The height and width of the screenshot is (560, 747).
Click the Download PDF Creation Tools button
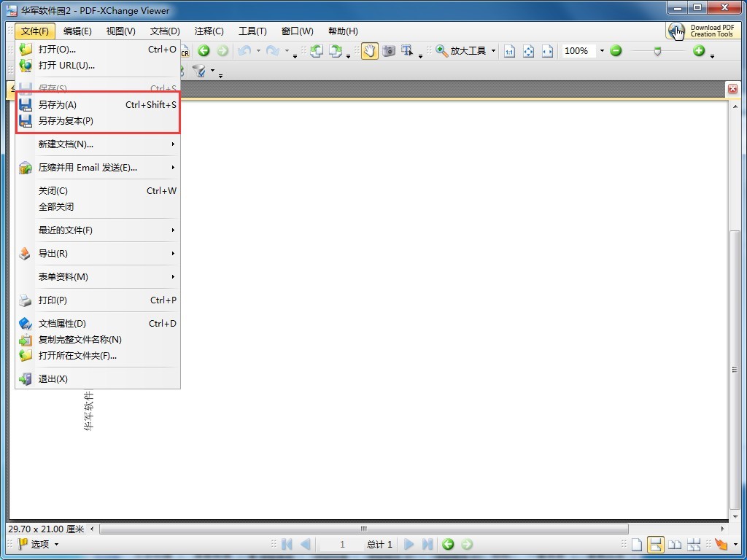(704, 31)
